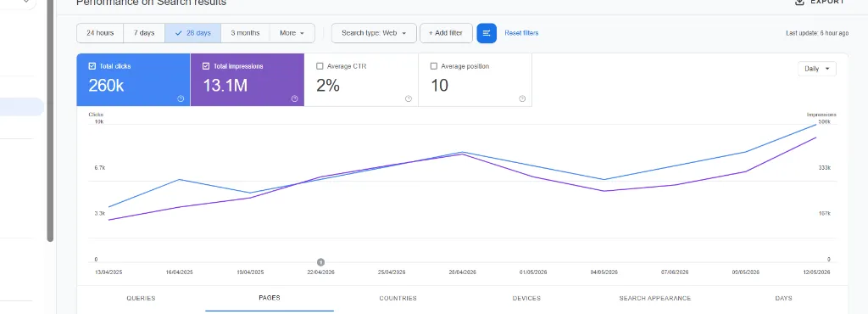Viewport: 868px width, 314px height.
Task: Open the More date range dropdown
Action: [x=292, y=33]
